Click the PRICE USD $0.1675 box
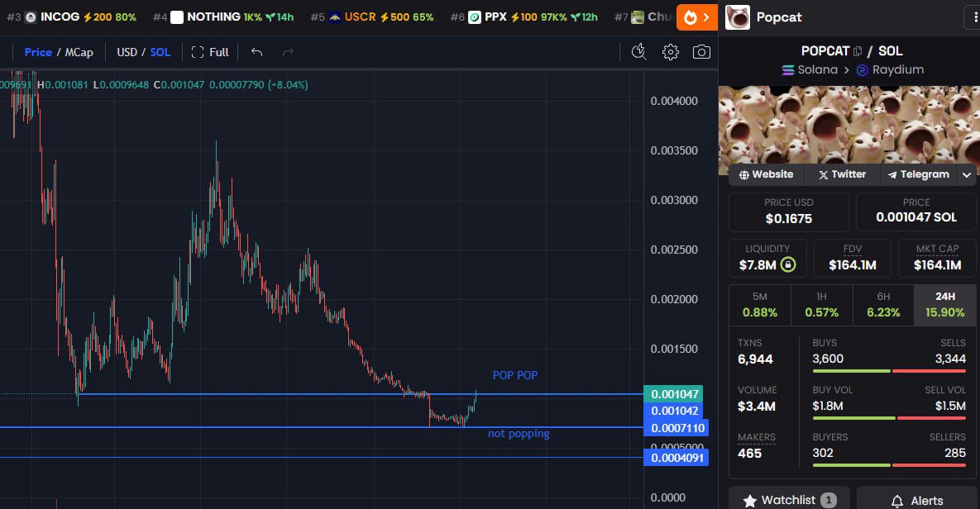The width and height of the screenshot is (980, 509). (x=789, y=212)
